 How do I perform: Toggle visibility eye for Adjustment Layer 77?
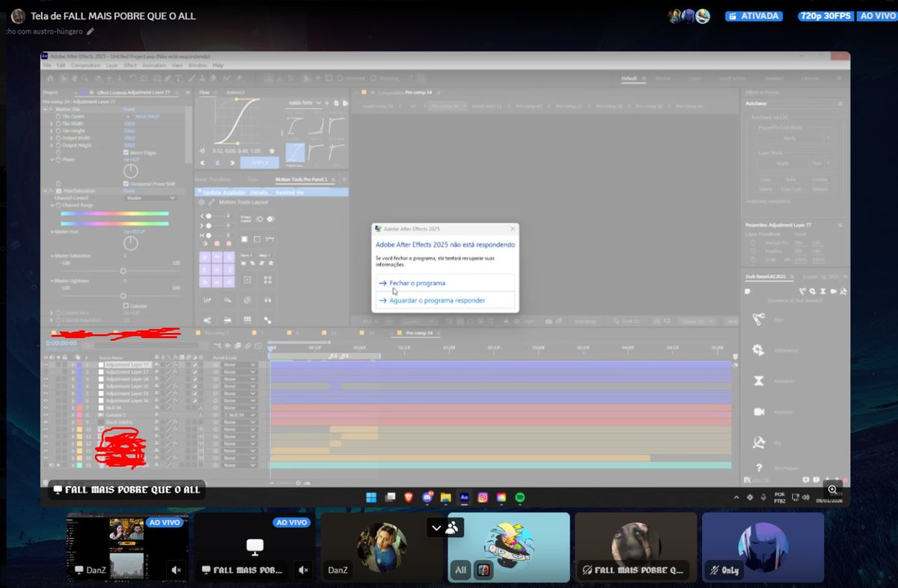46,364
